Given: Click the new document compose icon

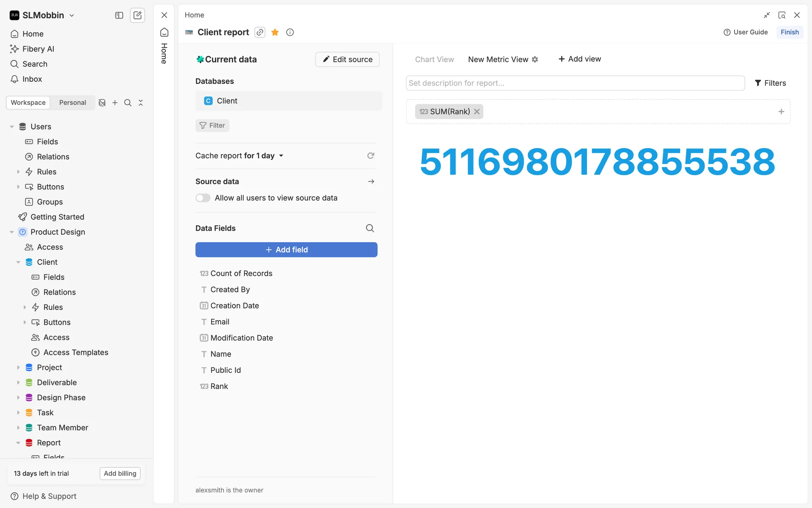Looking at the screenshot, I should click(x=137, y=15).
